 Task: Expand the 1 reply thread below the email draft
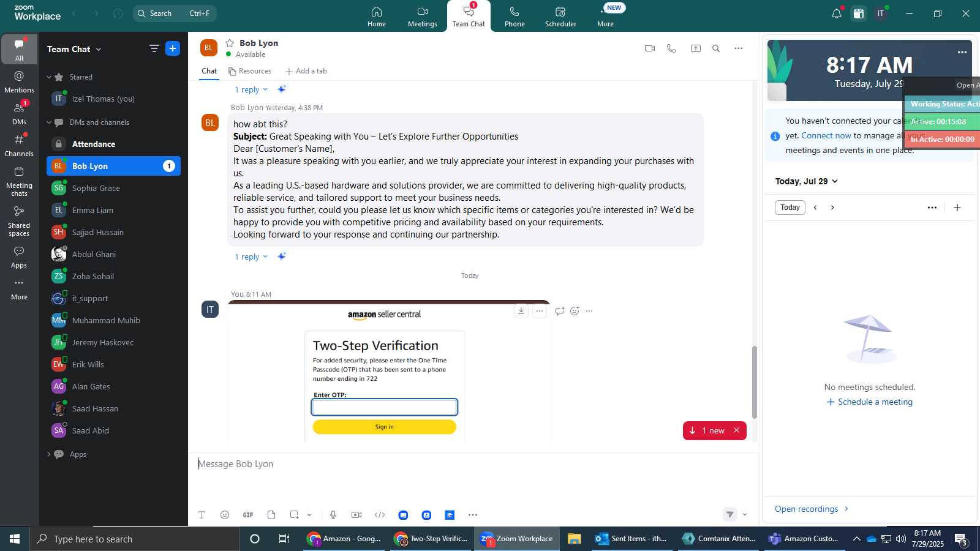tap(251, 257)
